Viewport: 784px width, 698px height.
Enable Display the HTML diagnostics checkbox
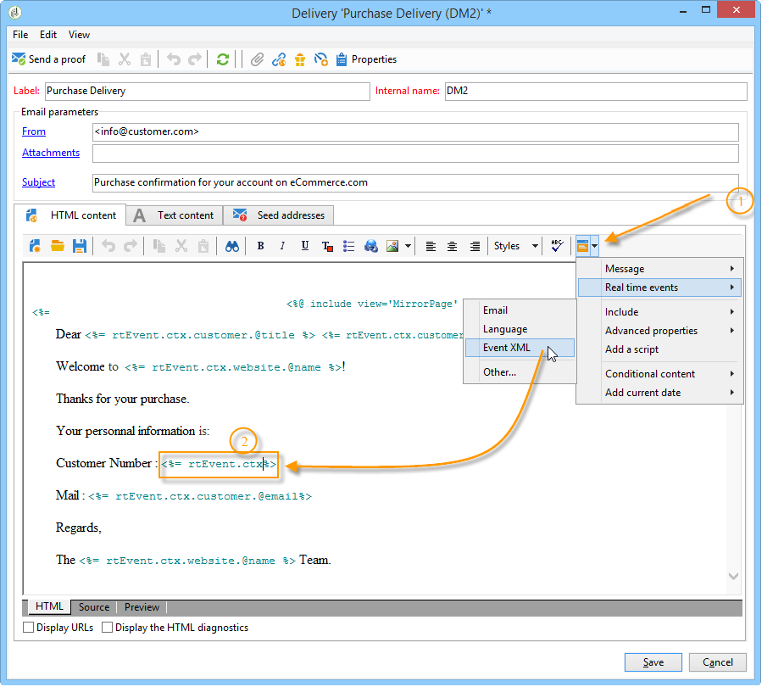107,628
